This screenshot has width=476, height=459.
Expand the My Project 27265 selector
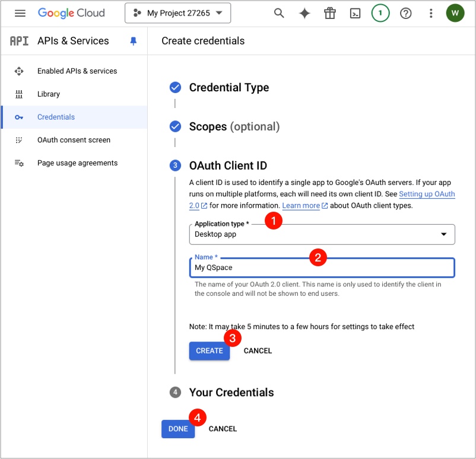point(177,13)
